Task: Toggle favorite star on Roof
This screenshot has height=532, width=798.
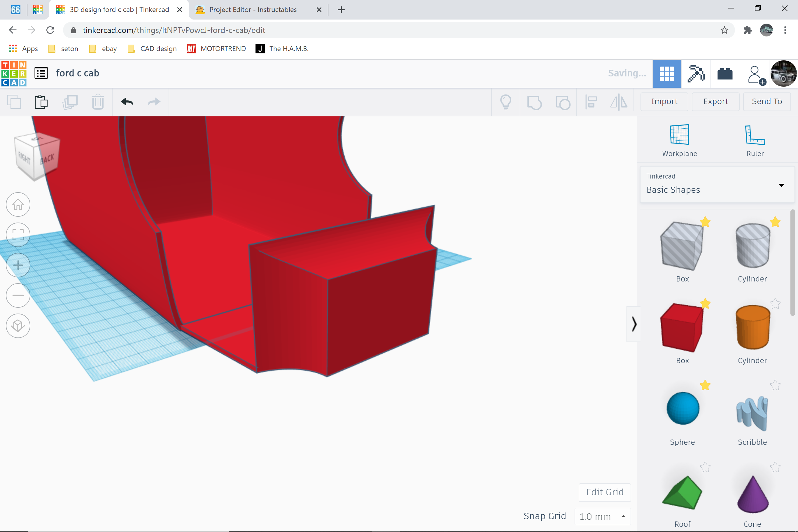Action: click(705, 467)
